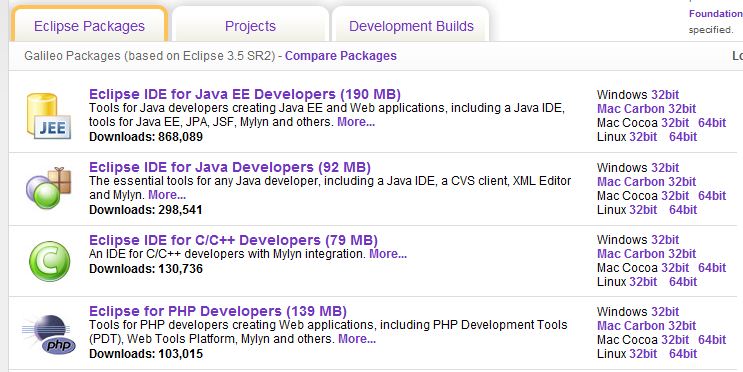
Task: Open Eclipse IDE for Java EE Developers title
Action: coord(245,94)
